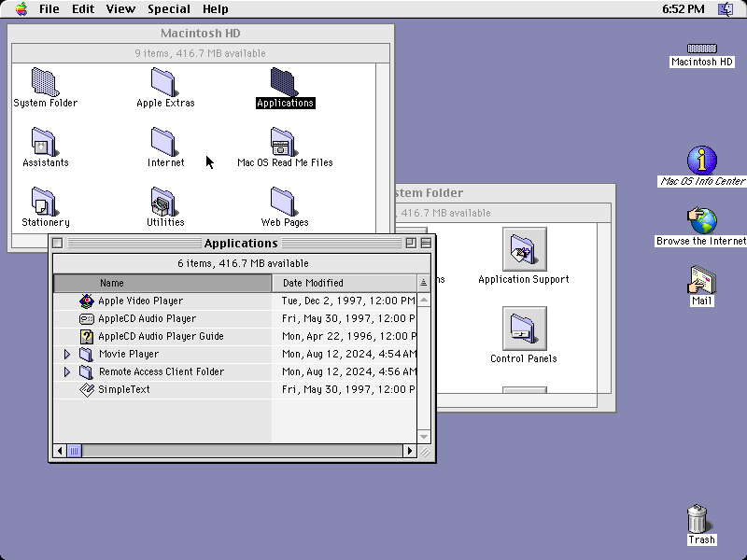The height and width of the screenshot is (560, 747).
Task: Select Control Panels folder in System Folder window
Action: tap(524, 329)
